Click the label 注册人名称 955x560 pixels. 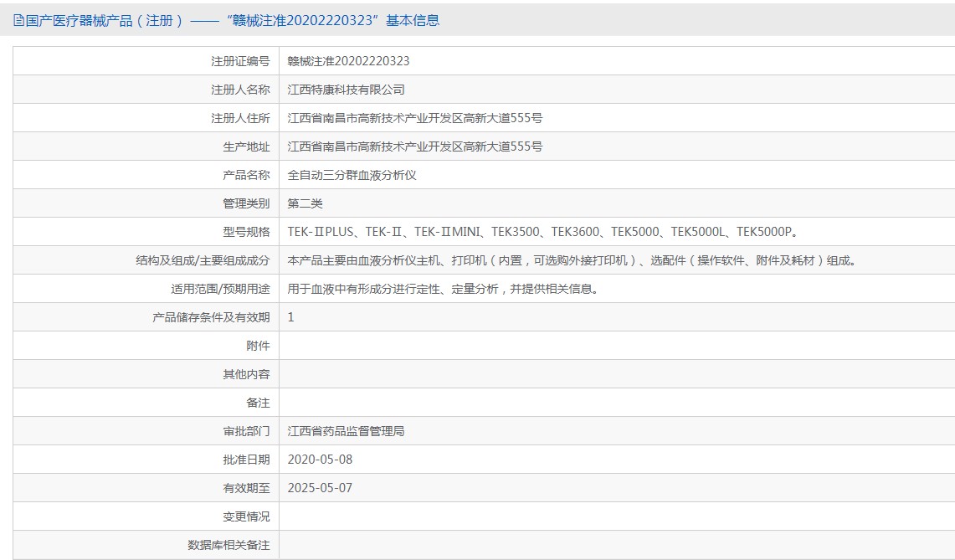tap(240, 90)
